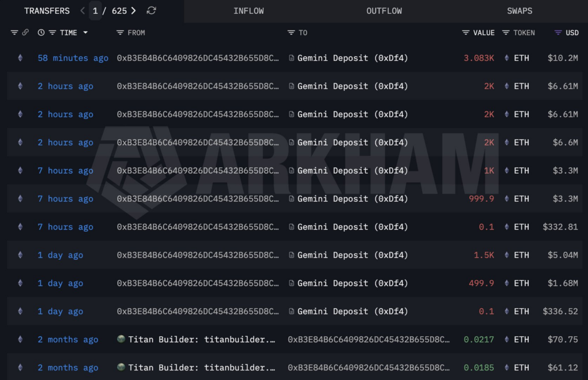Click the FROM address in 58 minutes ago row
This screenshot has width=588, height=380.
pyautogui.click(x=198, y=58)
